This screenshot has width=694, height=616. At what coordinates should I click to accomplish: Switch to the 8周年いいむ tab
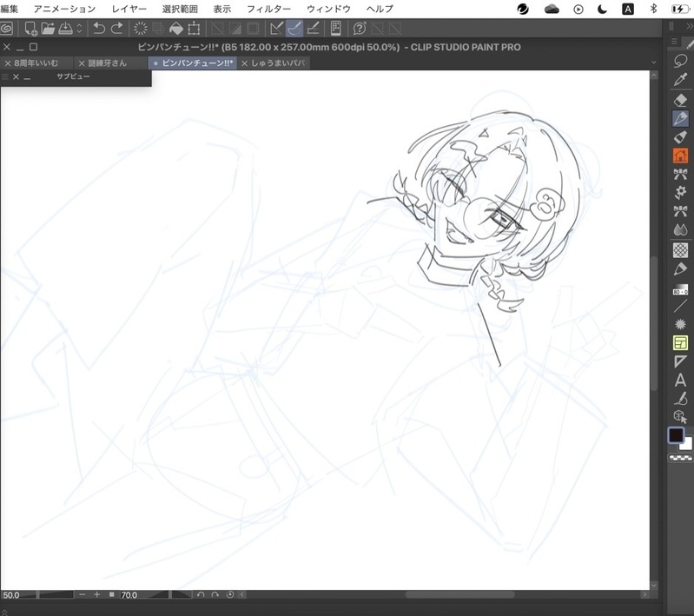36,63
